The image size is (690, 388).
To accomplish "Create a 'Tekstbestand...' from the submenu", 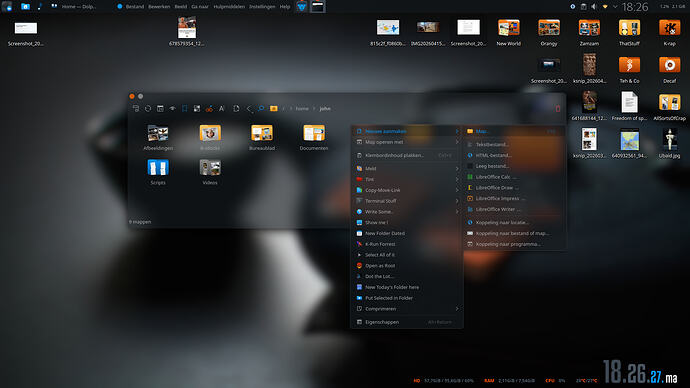I will pyautogui.click(x=514, y=144).
